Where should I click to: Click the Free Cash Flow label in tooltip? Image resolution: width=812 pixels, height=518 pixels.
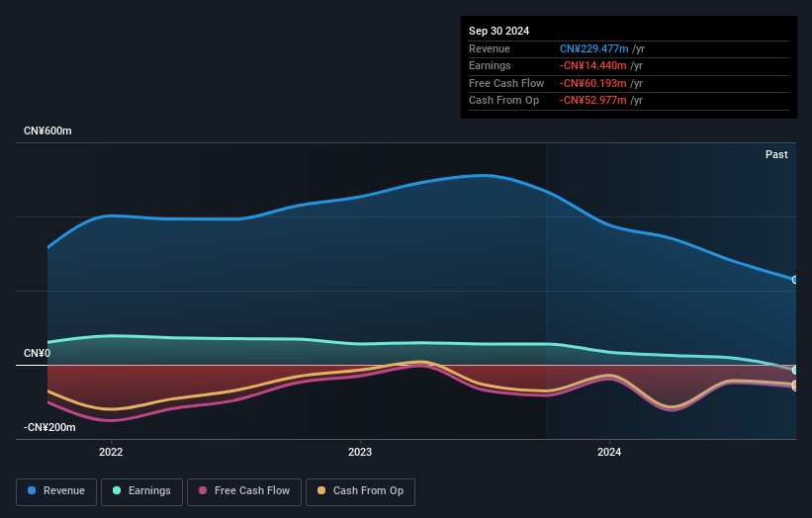pyautogui.click(x=506, y=83)
